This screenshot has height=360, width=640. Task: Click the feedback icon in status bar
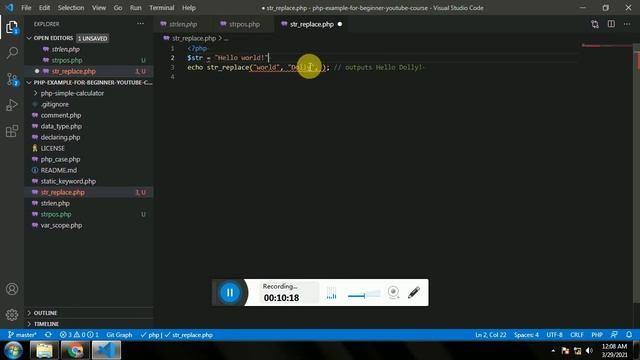614,335
